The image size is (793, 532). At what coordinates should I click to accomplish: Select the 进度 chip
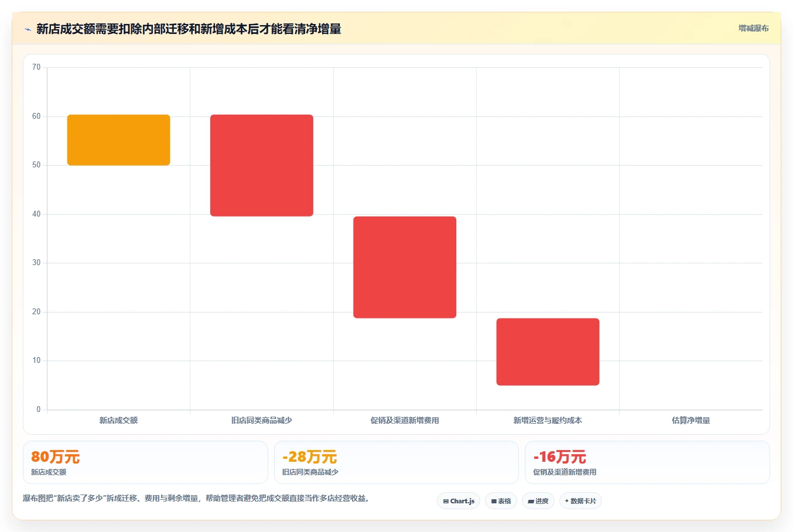pos(538,501)
